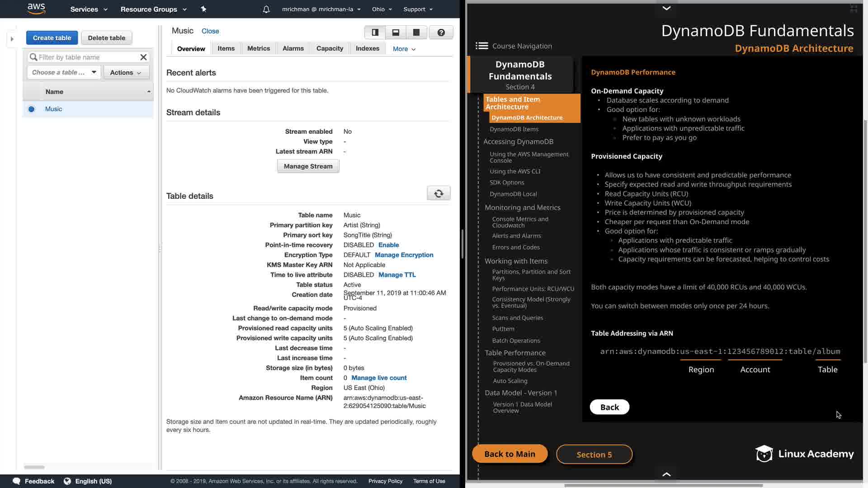This screenshot has height=488, width=868.
Task: Open the help question mark icon
Action: point(441,33)
